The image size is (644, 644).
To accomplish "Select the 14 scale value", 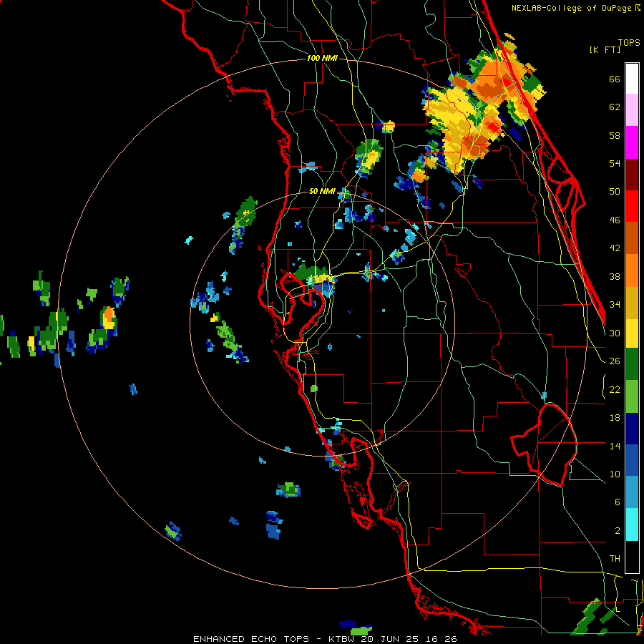I will point(615,446).
